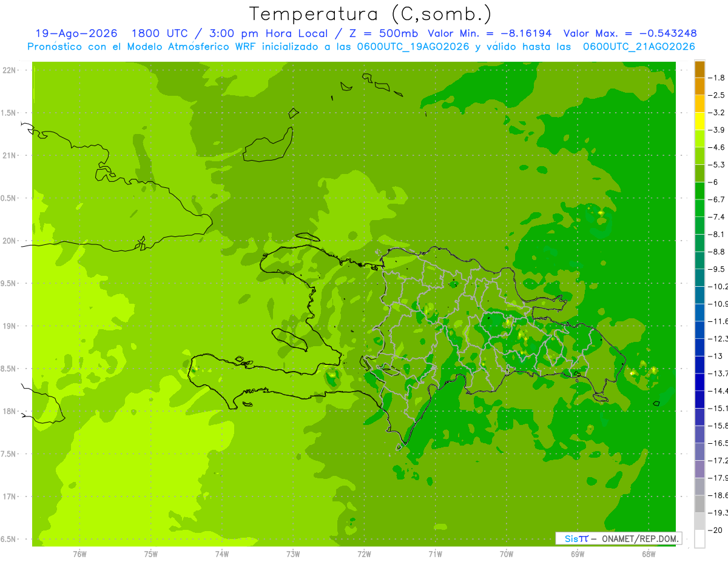Click the 22N latitude label

pyautogui.click(x=9, y=70)
